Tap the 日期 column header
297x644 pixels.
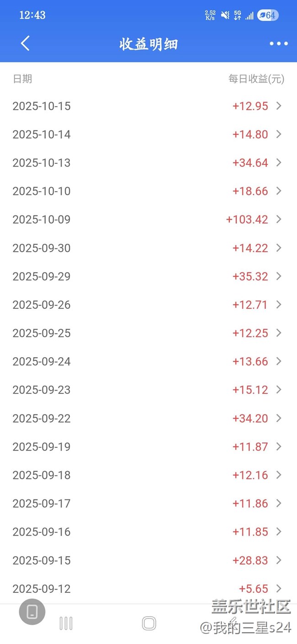22,79
